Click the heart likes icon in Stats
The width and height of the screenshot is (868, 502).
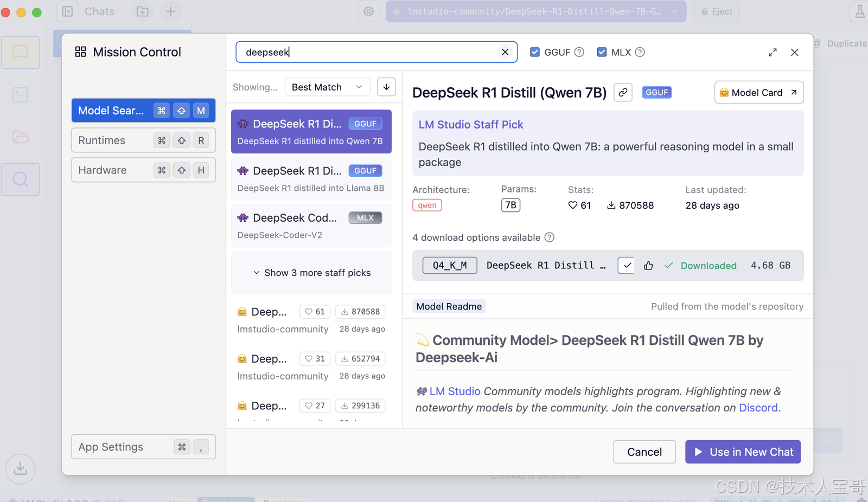(573, 205)
